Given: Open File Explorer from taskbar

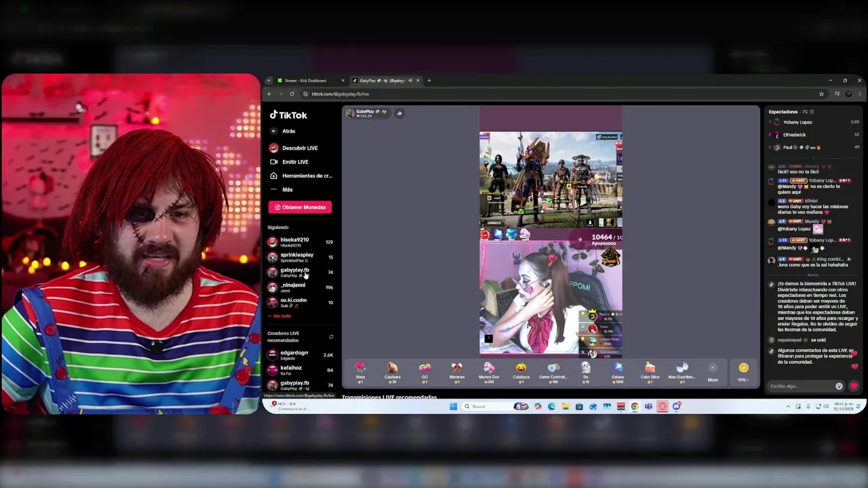Looking at the screenshot, I should pyautogui.click(x=565, y=407).
